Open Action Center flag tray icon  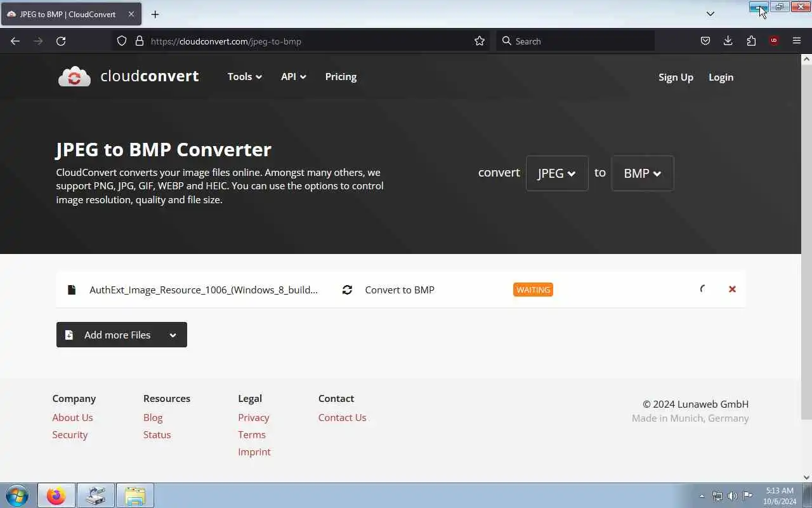tap(747, 496)
